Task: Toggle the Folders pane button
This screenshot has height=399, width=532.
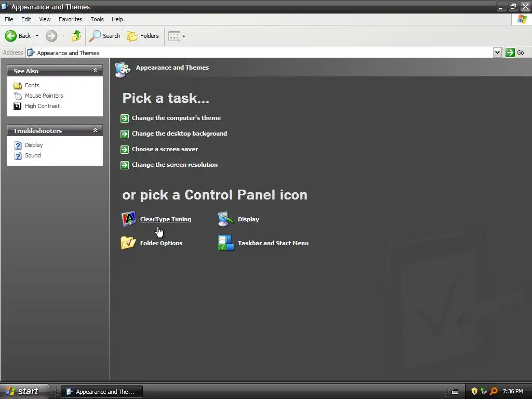Action: (x=143, y=36)
